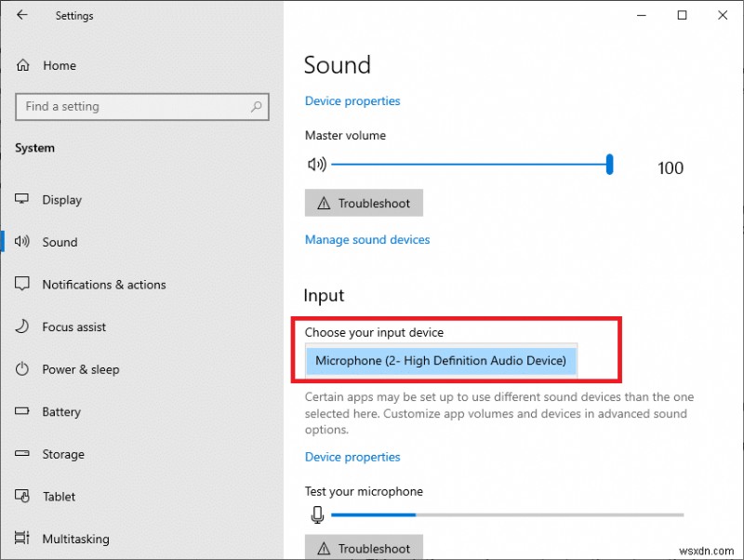Image resolution: width=744 pixels, height=560 pixels.
Task: Click the Battery icon in sidebar
Action: [x=23, y=412]
